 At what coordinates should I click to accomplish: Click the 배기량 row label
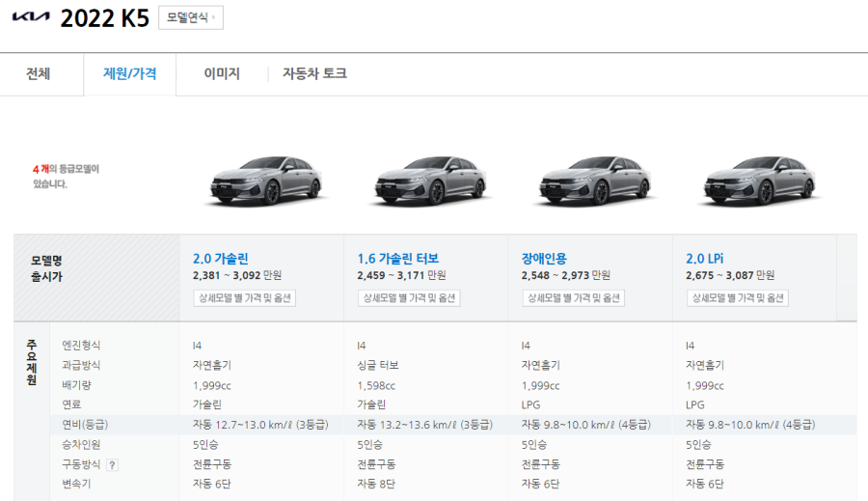(x=76, y=385)
